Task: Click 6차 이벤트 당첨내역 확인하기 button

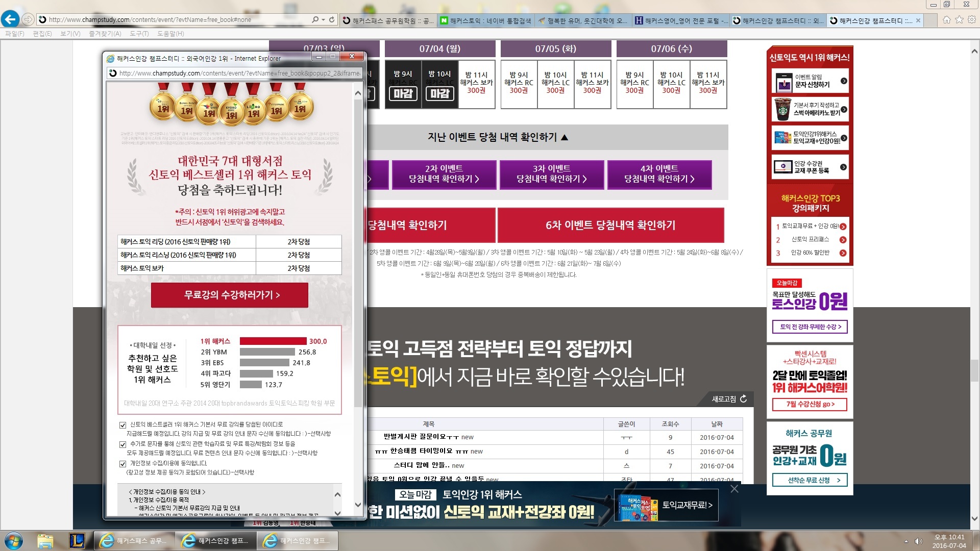Action: pos(610,225)
